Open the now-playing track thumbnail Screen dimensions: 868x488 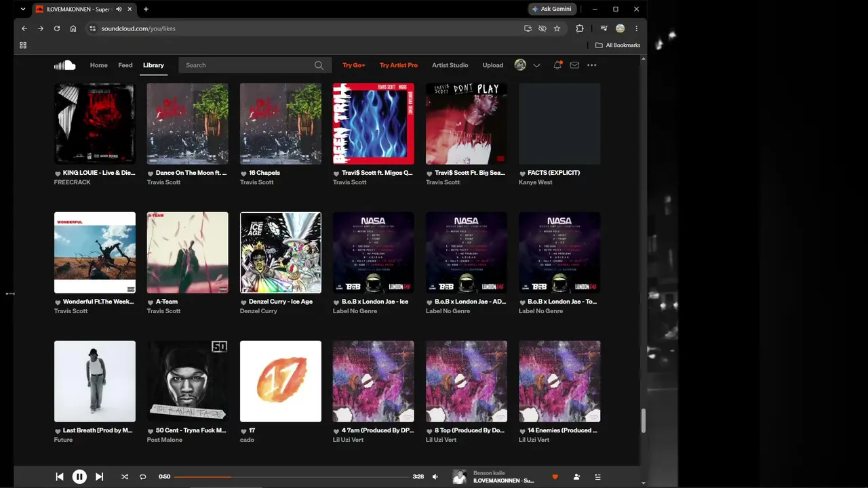click(459, 476)
